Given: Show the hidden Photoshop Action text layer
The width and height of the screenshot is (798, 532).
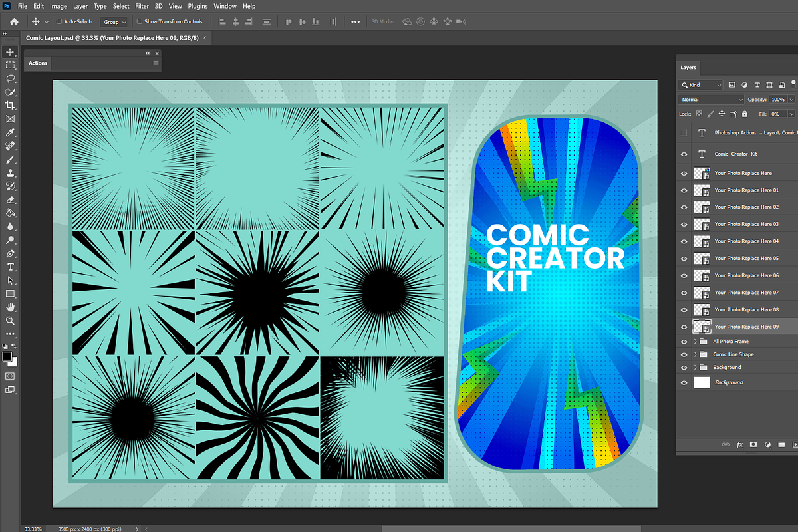Looking at the screenshot, I should (684, 133).
